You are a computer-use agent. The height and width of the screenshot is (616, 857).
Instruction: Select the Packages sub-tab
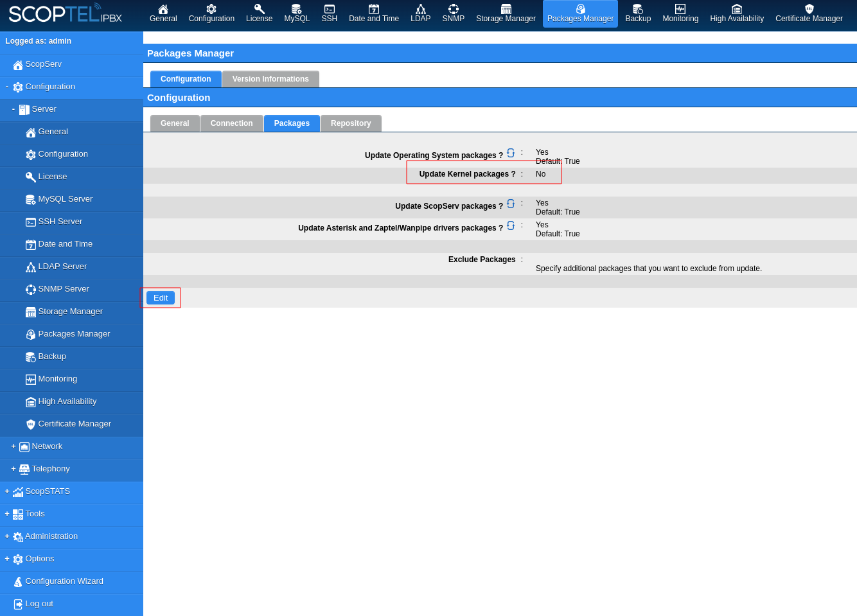point(292,123)
